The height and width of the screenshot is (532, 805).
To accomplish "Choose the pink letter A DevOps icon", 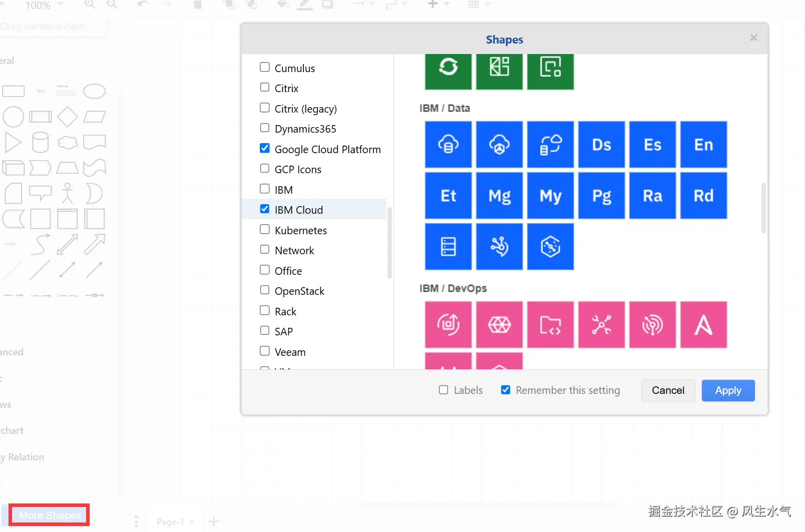I will pyautogui.click(x=703, y=325).
